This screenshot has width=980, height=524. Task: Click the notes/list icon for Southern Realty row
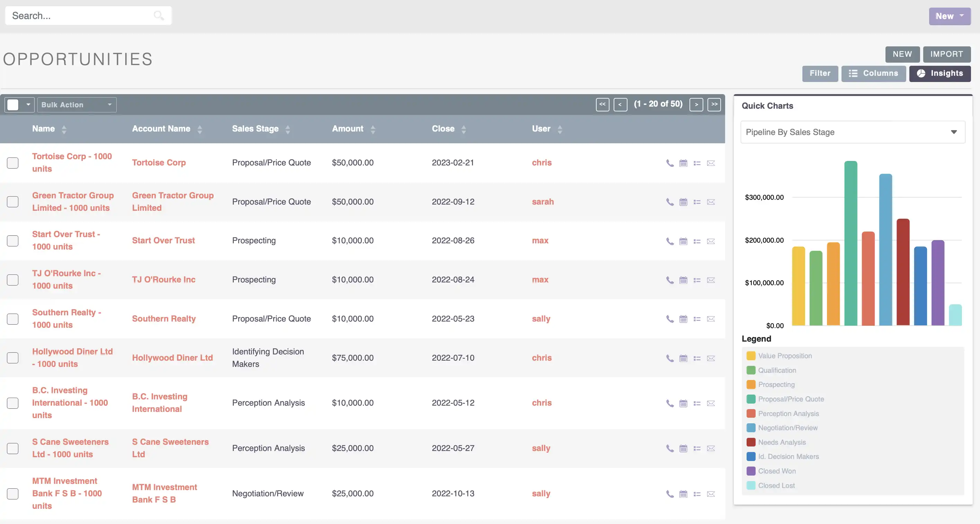click(x=697, y=319)
